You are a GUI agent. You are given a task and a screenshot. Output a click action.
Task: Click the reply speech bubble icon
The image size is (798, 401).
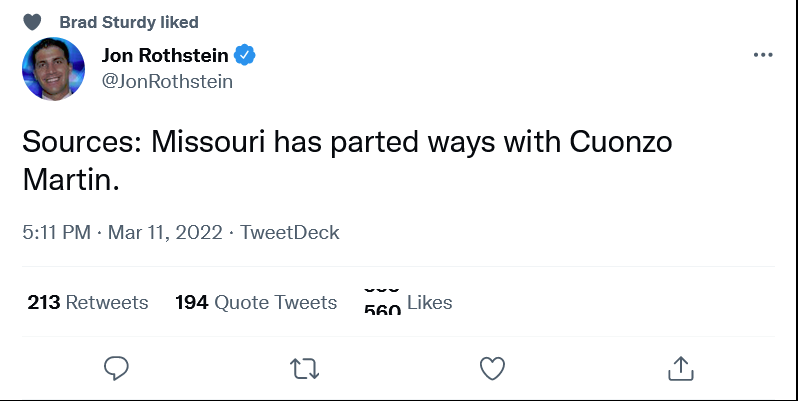[117, 368]
